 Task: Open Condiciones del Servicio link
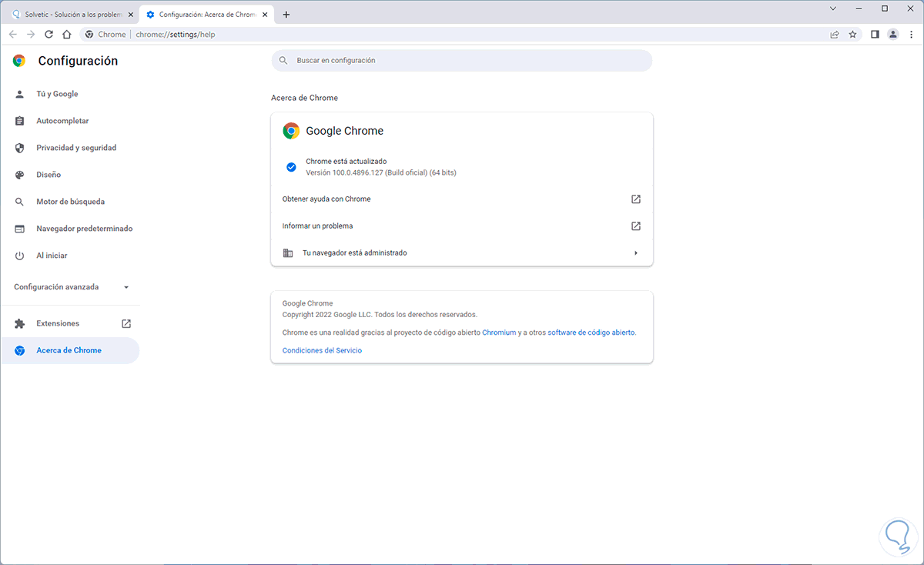click(x=322, y=350)
